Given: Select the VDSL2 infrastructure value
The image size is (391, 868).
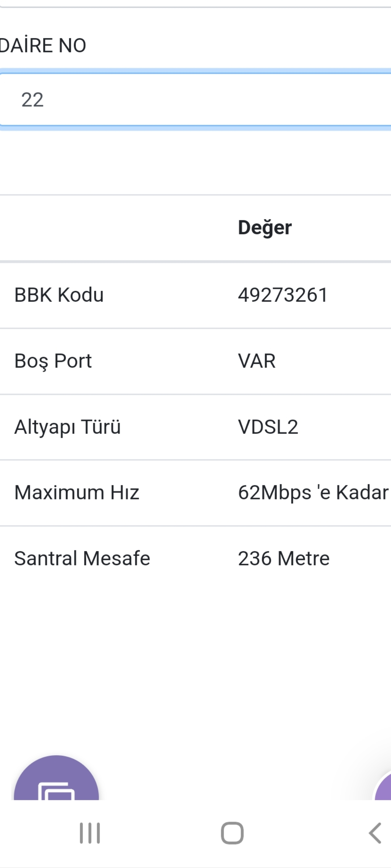Looking at the screenshot, I should pos(268,427).
